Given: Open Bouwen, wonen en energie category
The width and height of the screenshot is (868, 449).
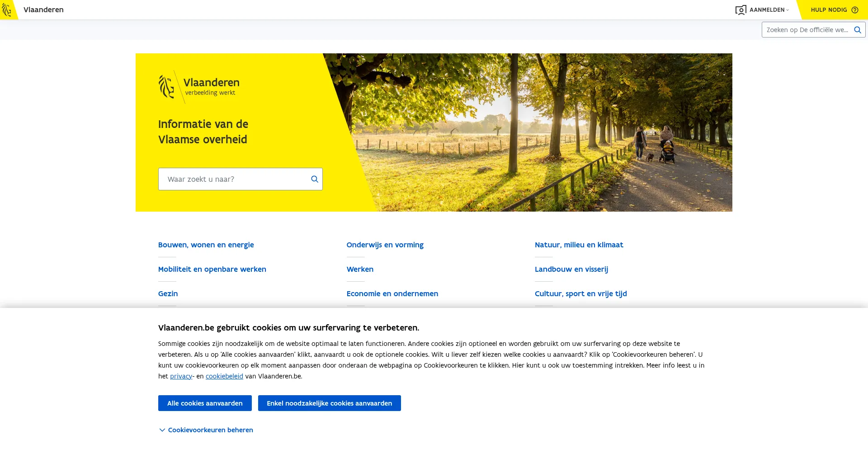Looking at the screenshot, I should click(x=206, y=245).
